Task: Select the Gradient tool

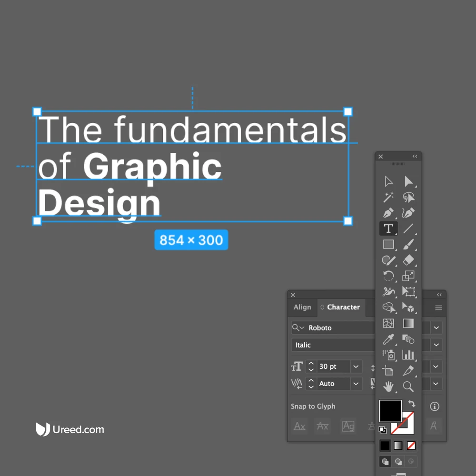Action: 408,323
